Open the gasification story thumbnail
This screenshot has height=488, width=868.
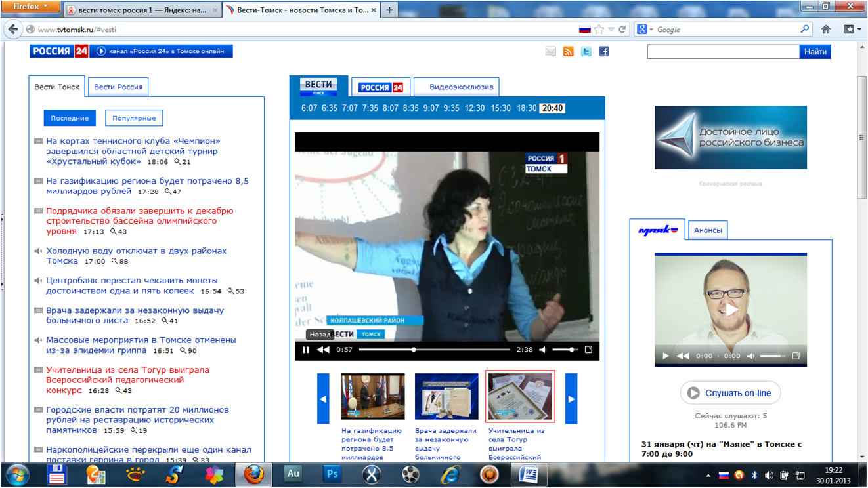tap(373, 396)
